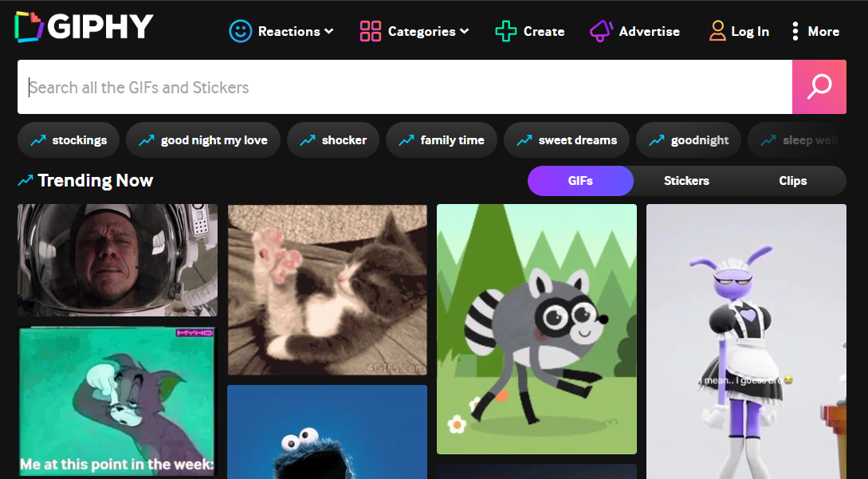
Task: Open the More menu text
Action: 823,32
